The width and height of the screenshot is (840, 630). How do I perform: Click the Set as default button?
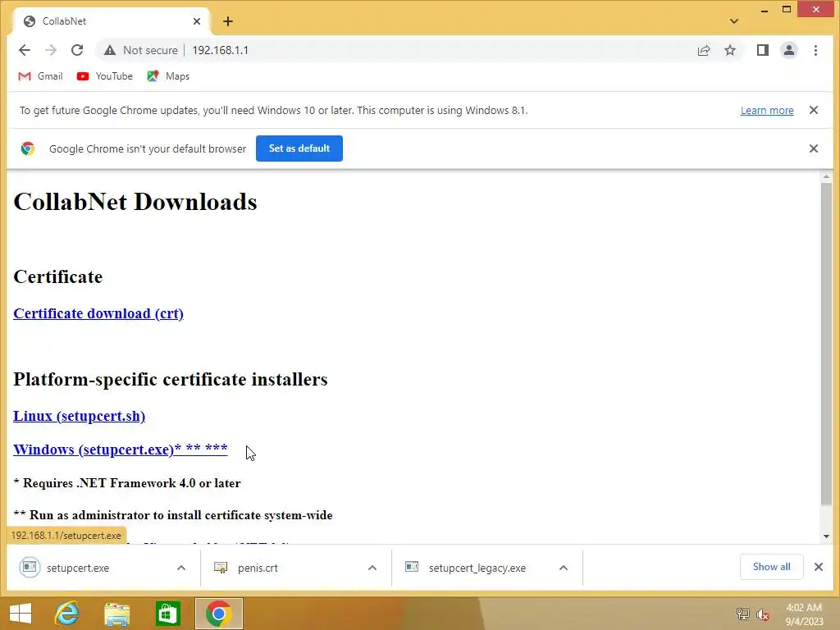point(299,148)
